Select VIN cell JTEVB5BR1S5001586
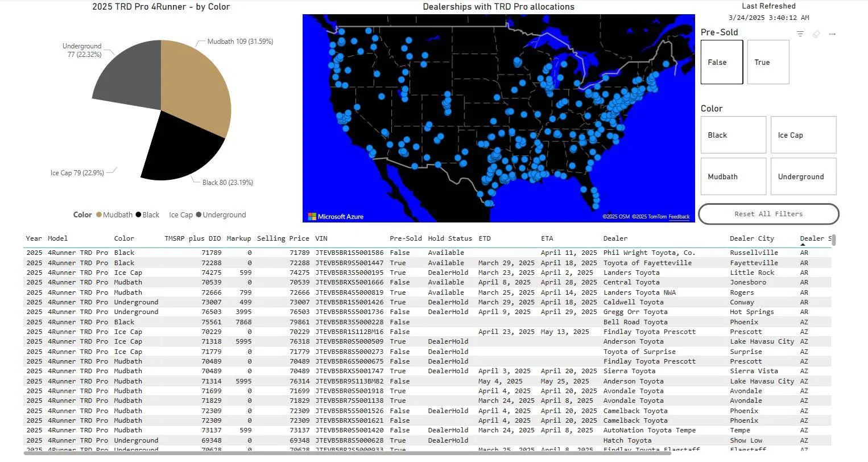The image size is (868, 462). tap(349, 253)
